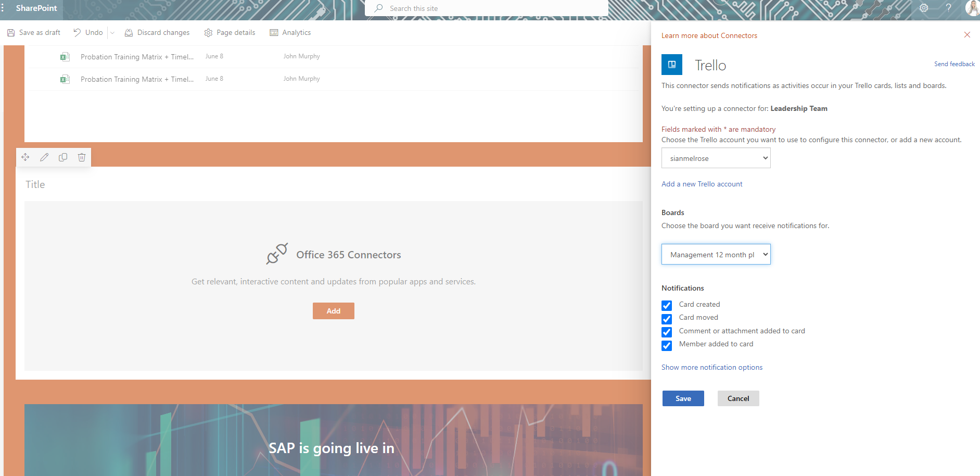Duplicate the web part using copy icon
The height and width of the screenshot is (476, 980).
63,157
